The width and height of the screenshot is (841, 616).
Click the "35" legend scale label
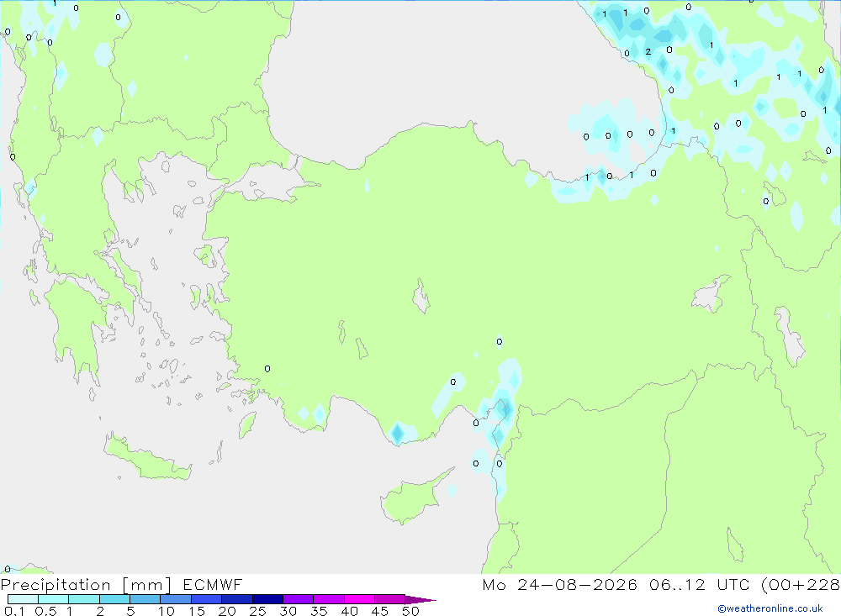pos(319,611)
